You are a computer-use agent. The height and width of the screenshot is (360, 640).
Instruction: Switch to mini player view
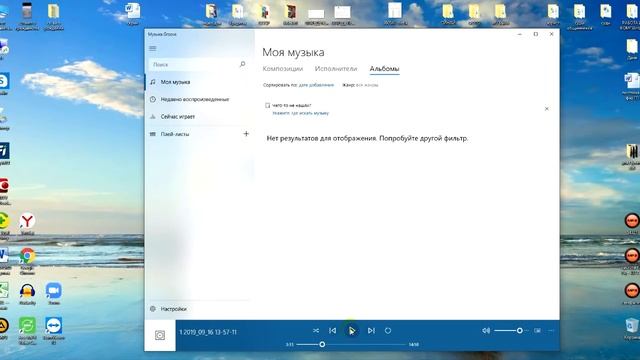click(x=538, y=331)
